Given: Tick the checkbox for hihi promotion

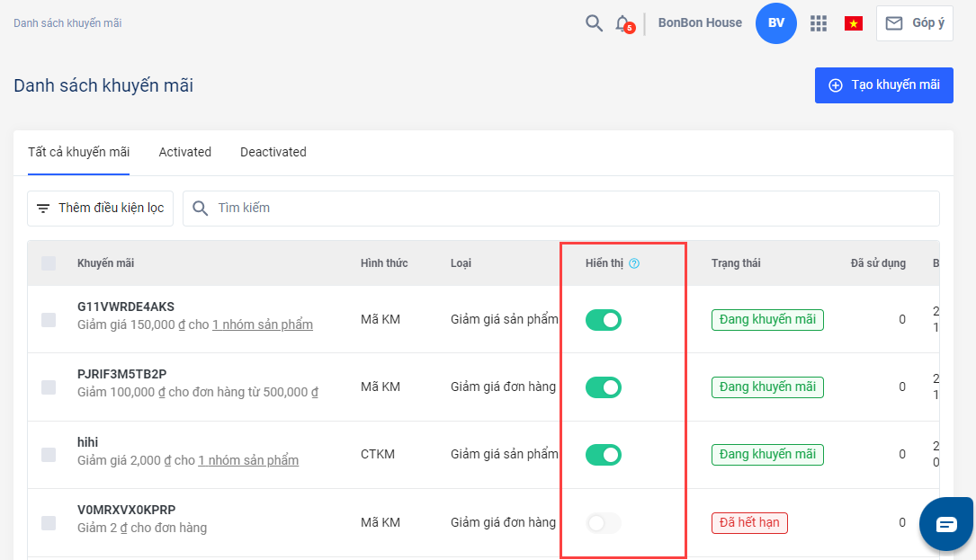Looking at the screenshot, I should click(49, 455).
